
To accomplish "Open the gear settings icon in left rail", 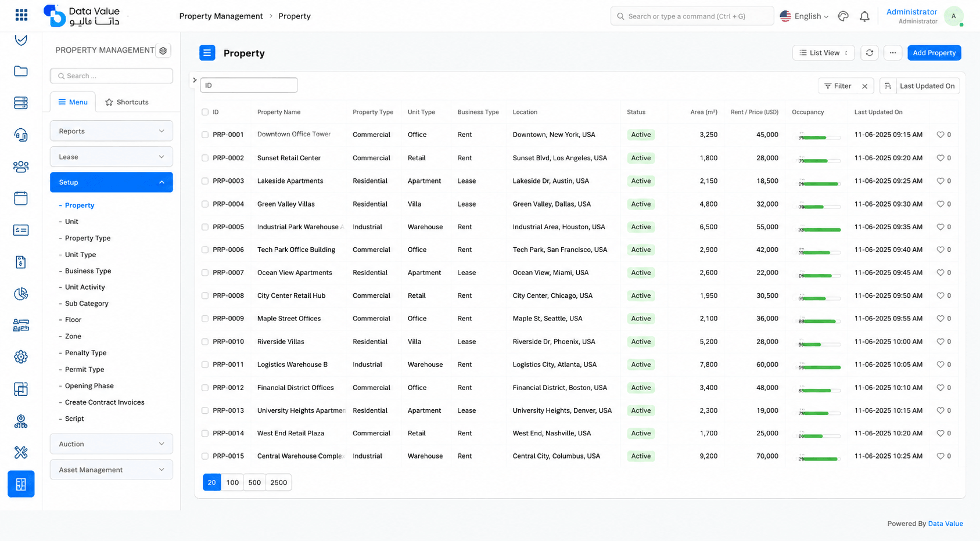I will click(x=21, y=357).
